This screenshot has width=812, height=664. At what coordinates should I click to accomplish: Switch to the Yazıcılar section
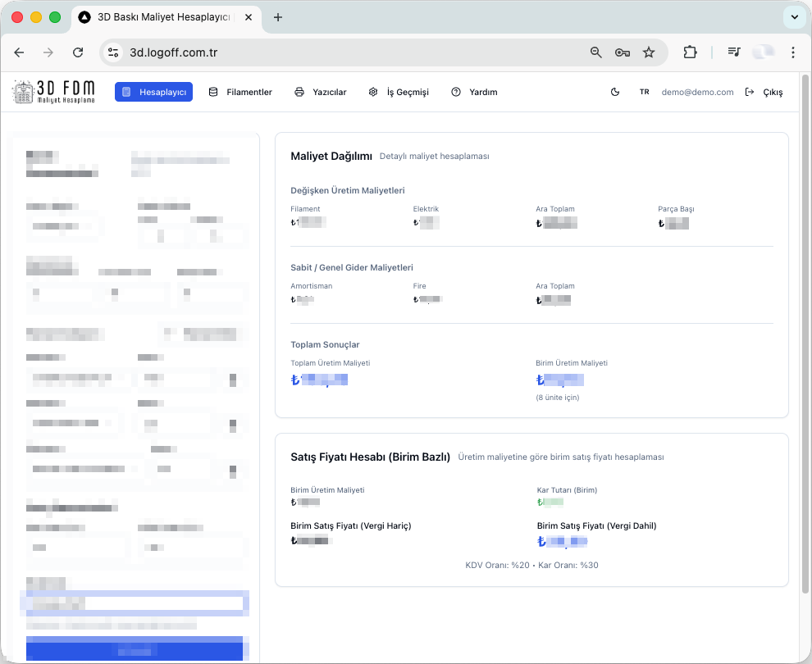point(321,92)
